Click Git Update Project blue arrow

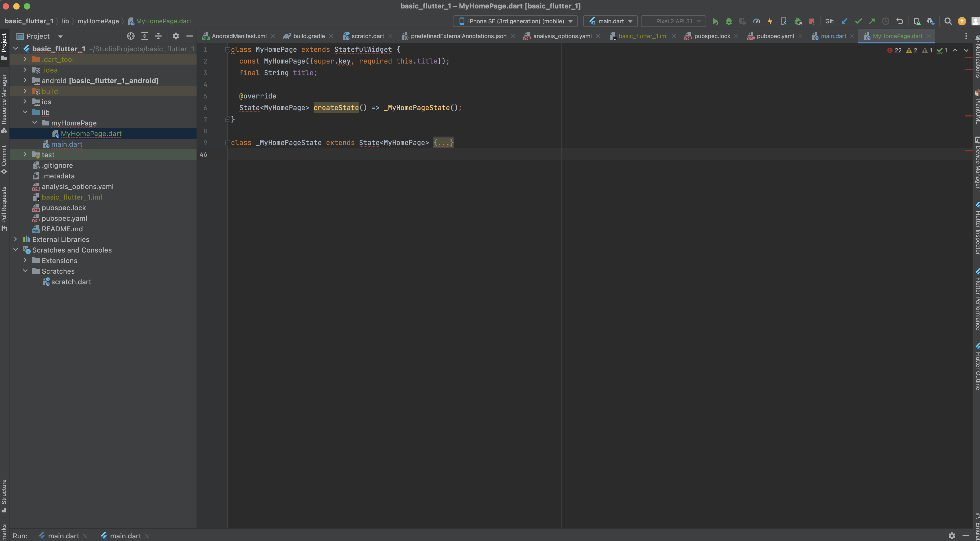click(844, 21)
